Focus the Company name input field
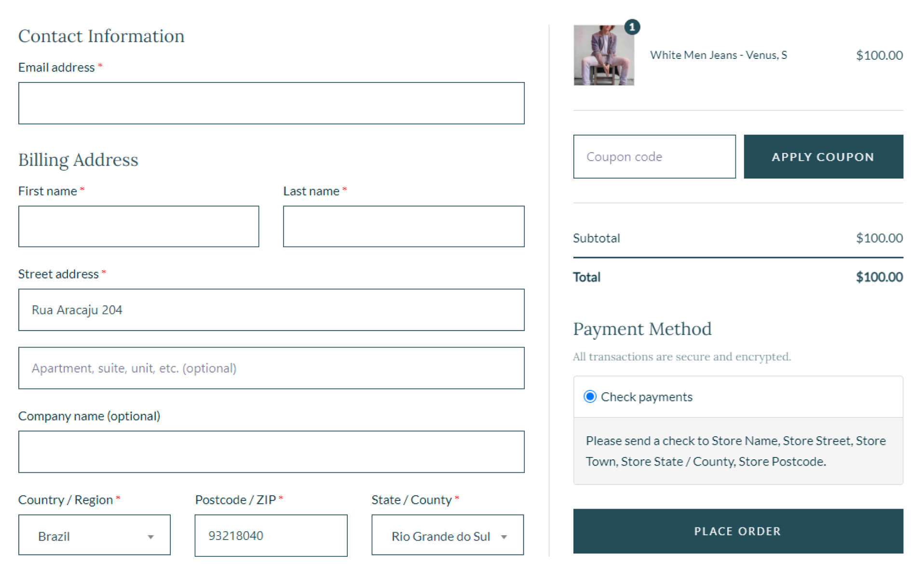 click(x=271, y=452)
